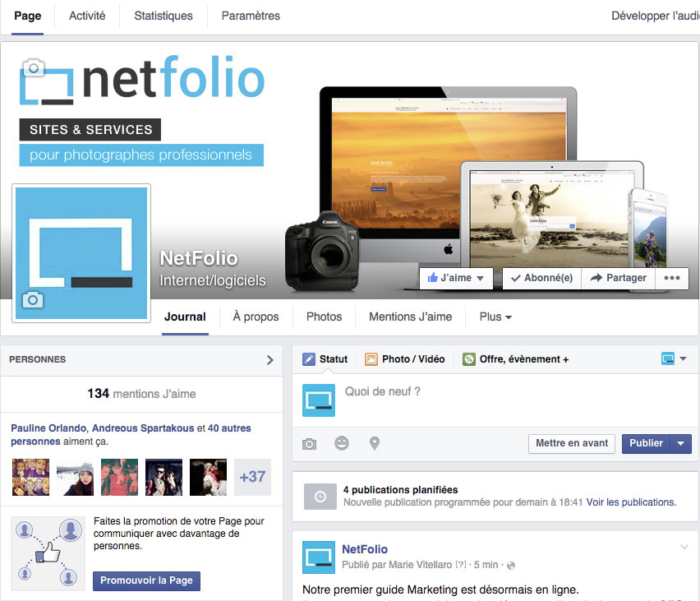Click the Photo / Vidéo picture icon
The image size is (700, 601).
(371, 359)
